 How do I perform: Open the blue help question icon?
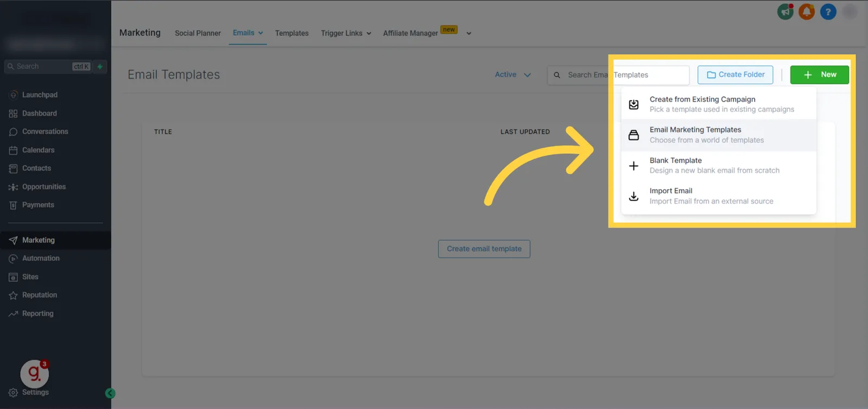[828, 11]
